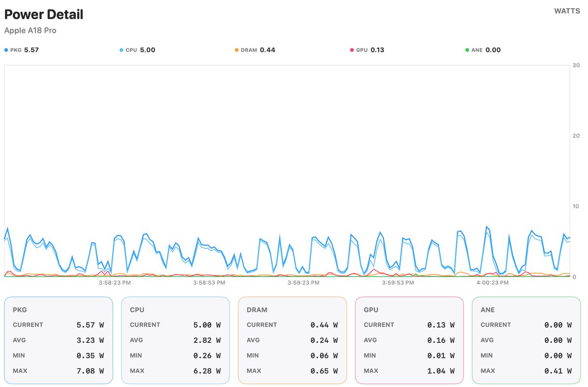Click the WATTS unit label
588x387 pixels.
point(567,11)
